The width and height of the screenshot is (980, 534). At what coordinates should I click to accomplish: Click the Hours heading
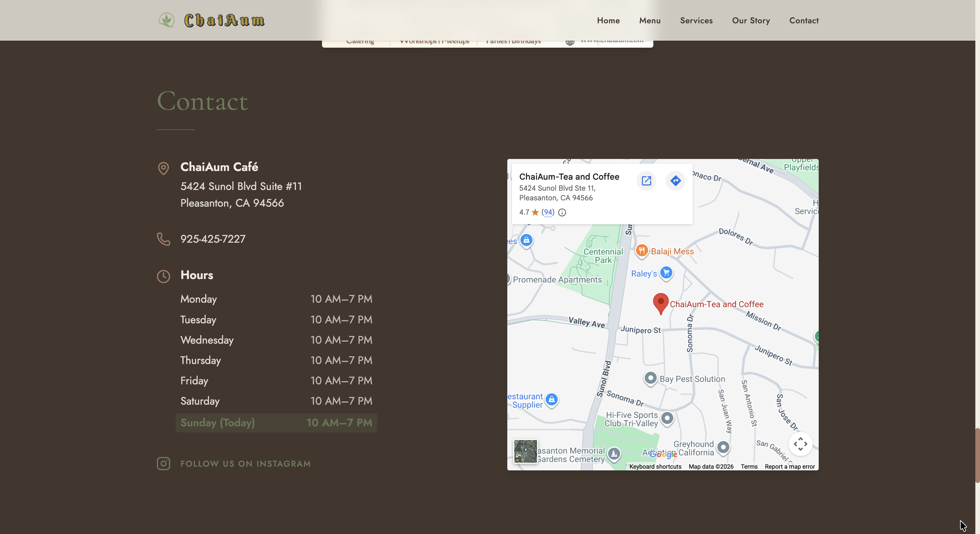click(197, 275)
